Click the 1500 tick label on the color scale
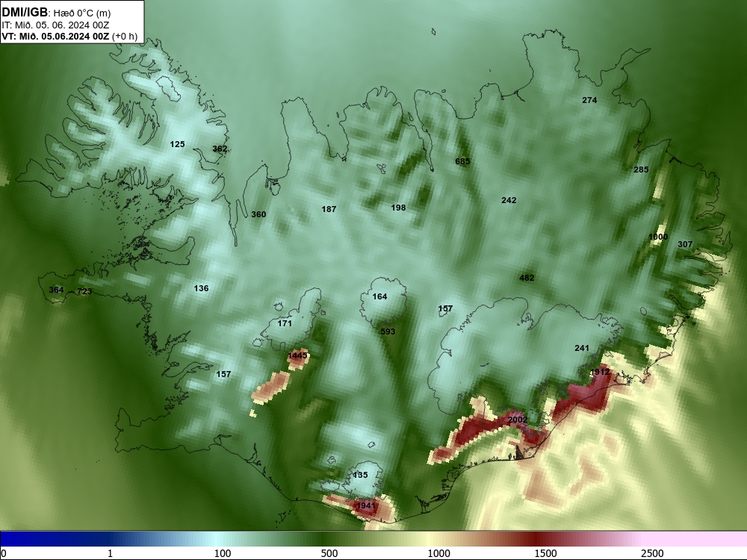The width and height of the screenshot is (747, 560). coord(545,553)
